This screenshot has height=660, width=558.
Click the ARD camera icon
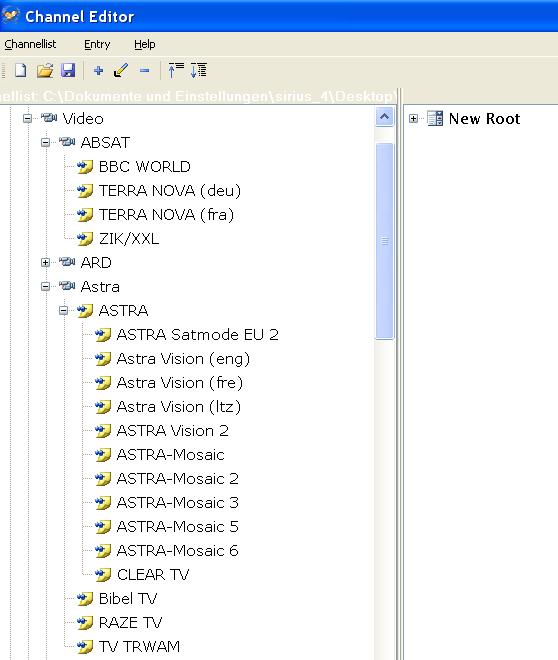click(x=67, y=262)
